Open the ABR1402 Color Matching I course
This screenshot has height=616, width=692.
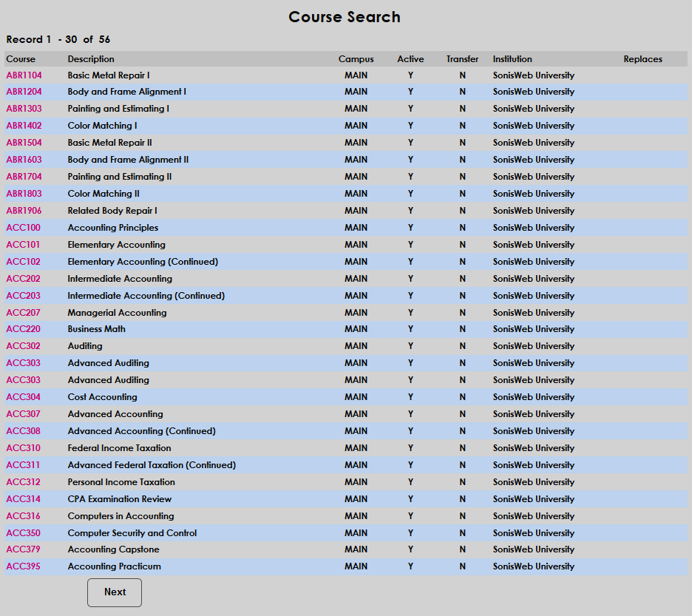coord(23,125)
